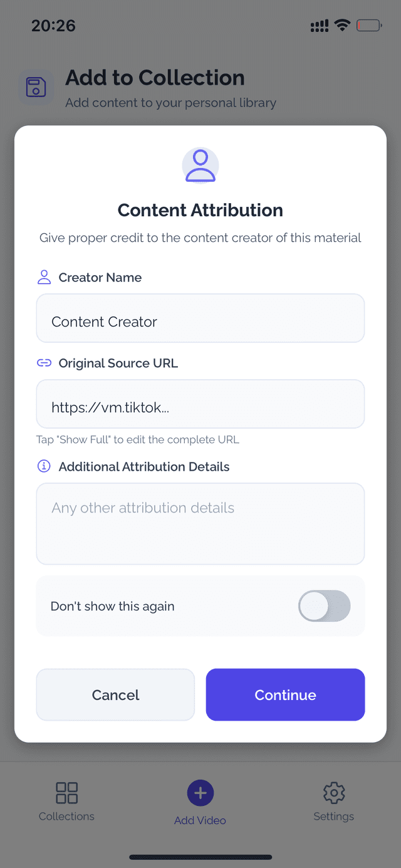Enable the Don't show this again toggle

coord(324,605)
